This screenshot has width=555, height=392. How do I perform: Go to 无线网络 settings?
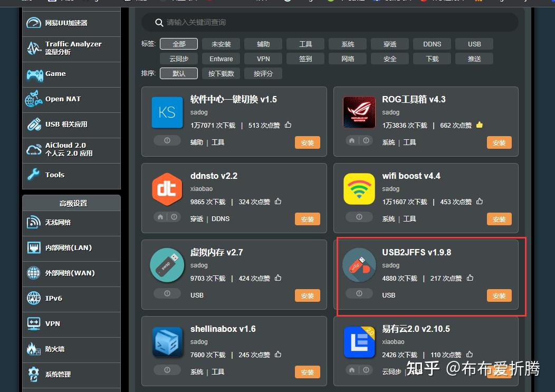pyautogui.click(x=72, y=223)
